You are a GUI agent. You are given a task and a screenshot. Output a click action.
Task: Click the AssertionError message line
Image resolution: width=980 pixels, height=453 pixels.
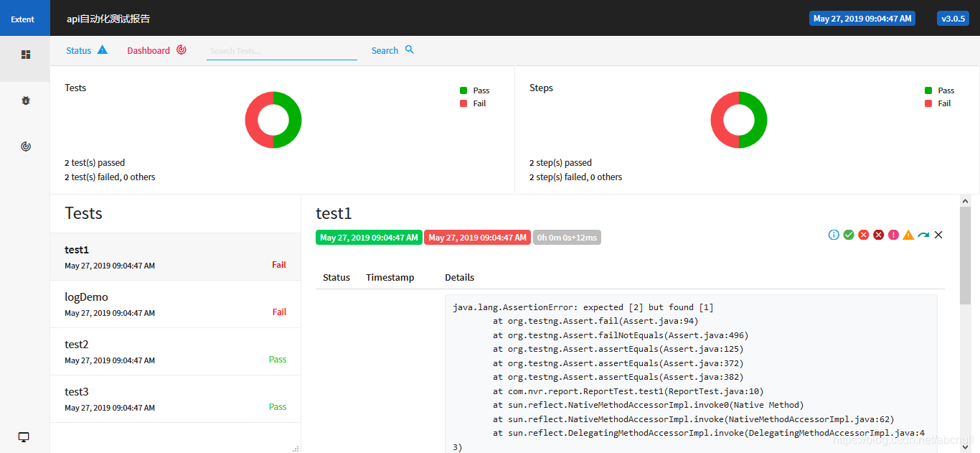[x=583, y=307]
